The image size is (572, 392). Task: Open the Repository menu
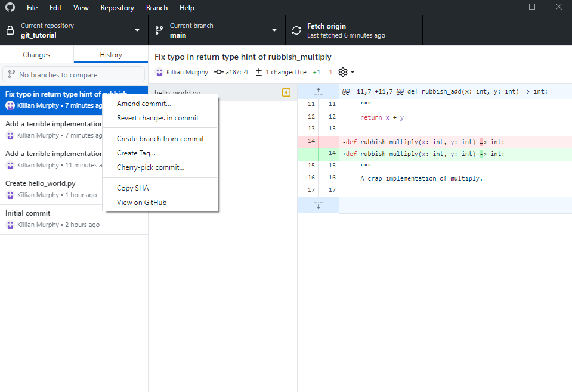point(117,8)
